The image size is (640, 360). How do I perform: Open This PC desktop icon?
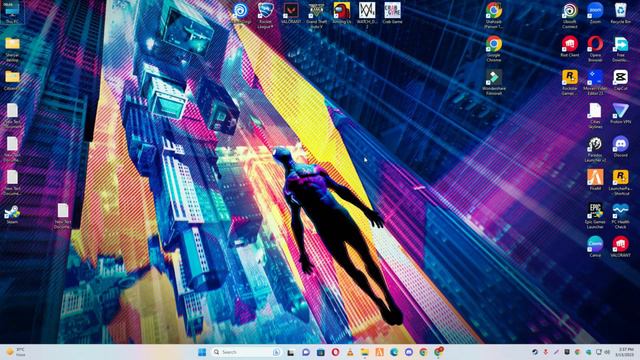pos(12,13)
